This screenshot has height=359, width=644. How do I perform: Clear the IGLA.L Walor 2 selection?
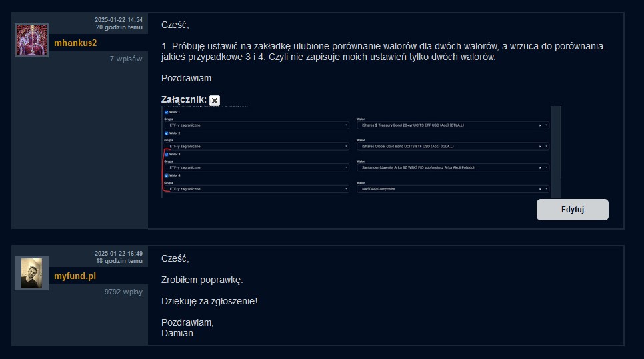click(540, 146)
